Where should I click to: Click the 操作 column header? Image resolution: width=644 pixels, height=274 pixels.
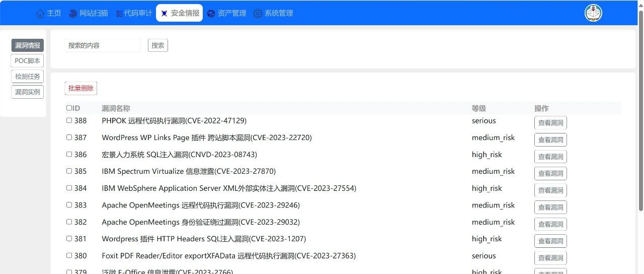click(x=541, y=108)
